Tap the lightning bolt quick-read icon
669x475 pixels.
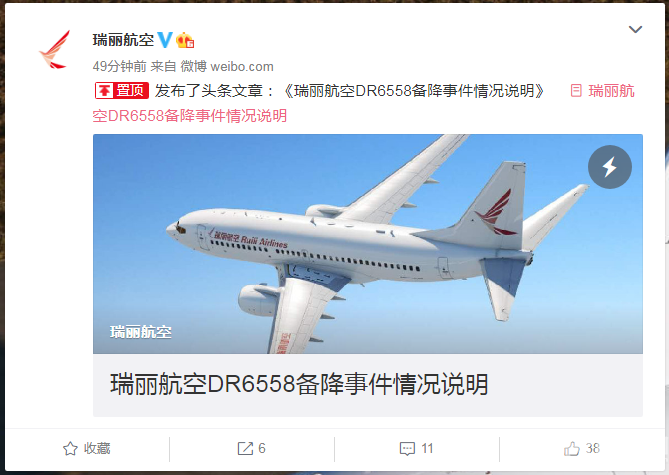pos(610,167)
